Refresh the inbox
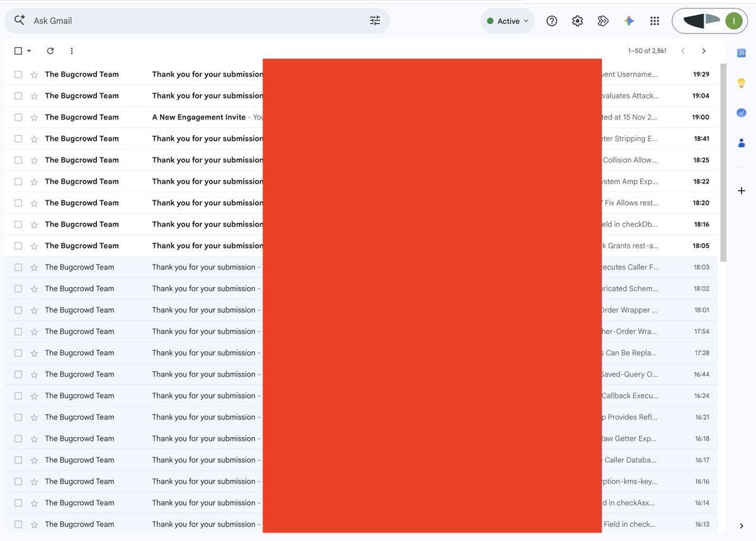The image size is (756, 541). pyautogui.click(x=50, y=51)
